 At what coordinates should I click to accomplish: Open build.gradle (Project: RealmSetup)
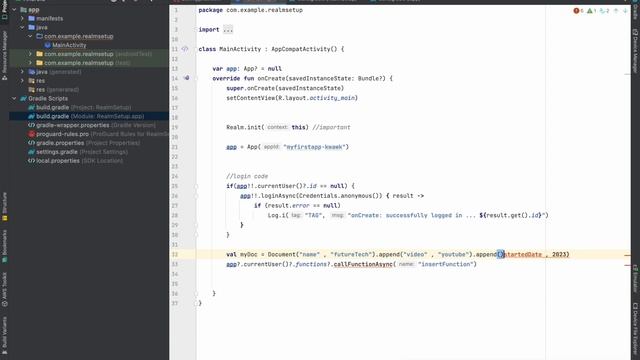coord(83,107)
